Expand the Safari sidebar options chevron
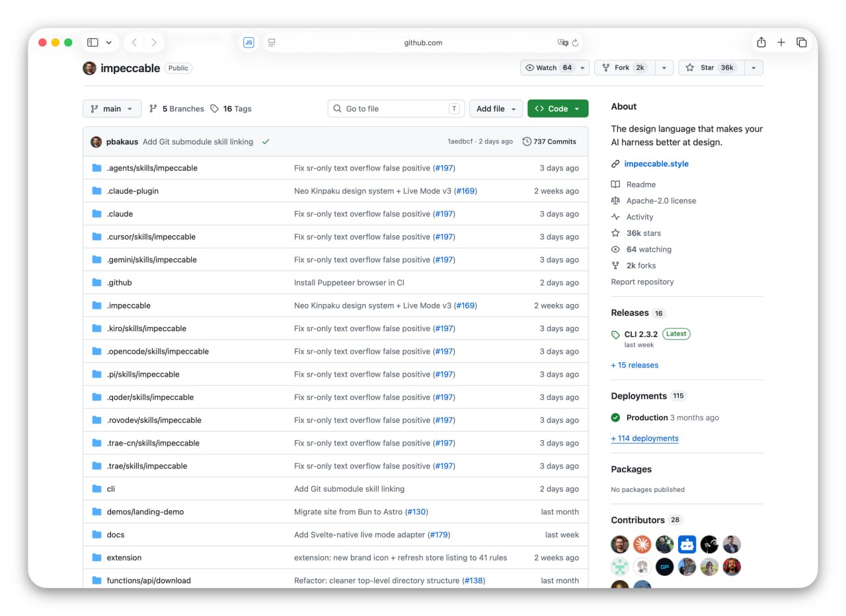Viewport: 846px width, 616px height. (108, 42)
